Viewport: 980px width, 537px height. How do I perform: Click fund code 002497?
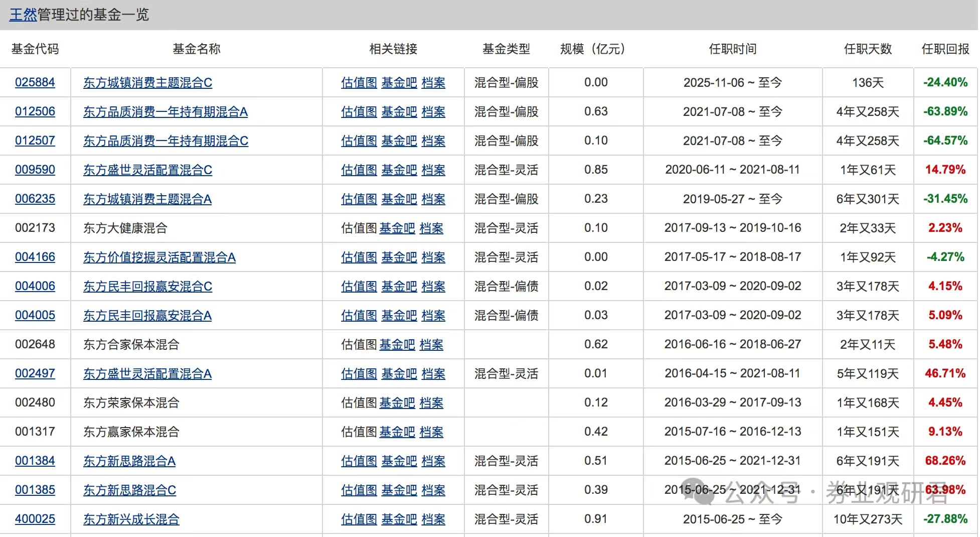35,373
